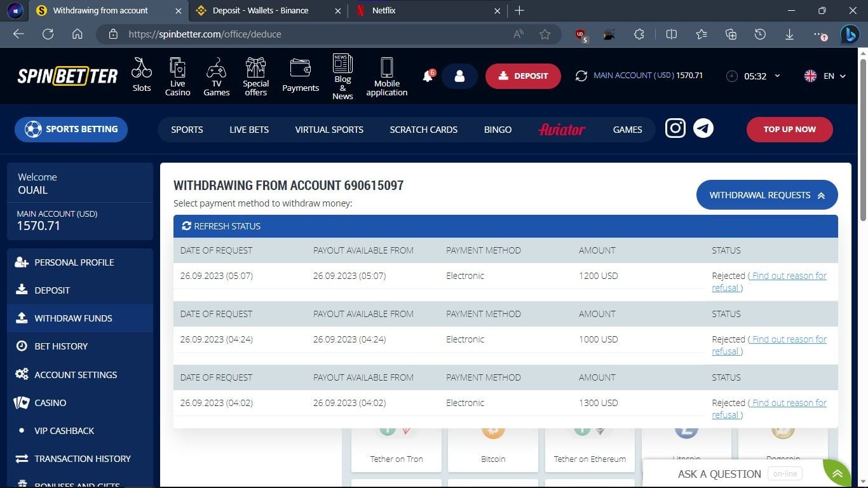
Task: Click the page vertical scrollbar
Action: [863, 140]
